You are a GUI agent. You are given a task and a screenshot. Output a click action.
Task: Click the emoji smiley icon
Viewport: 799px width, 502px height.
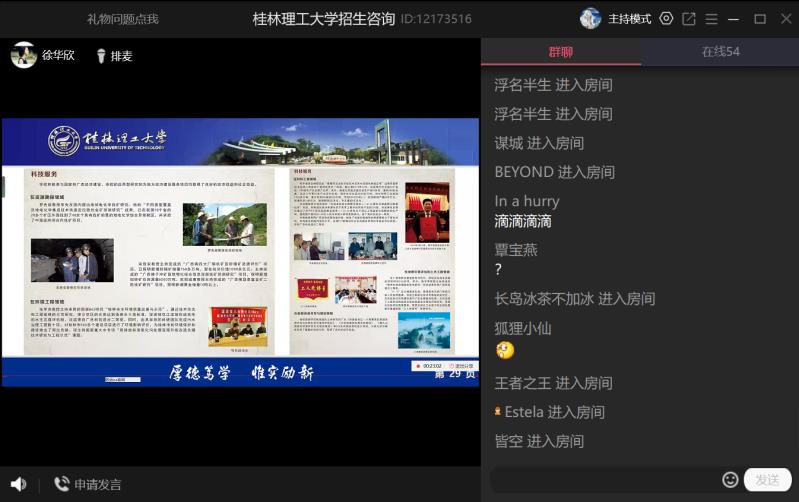point(730,480)
